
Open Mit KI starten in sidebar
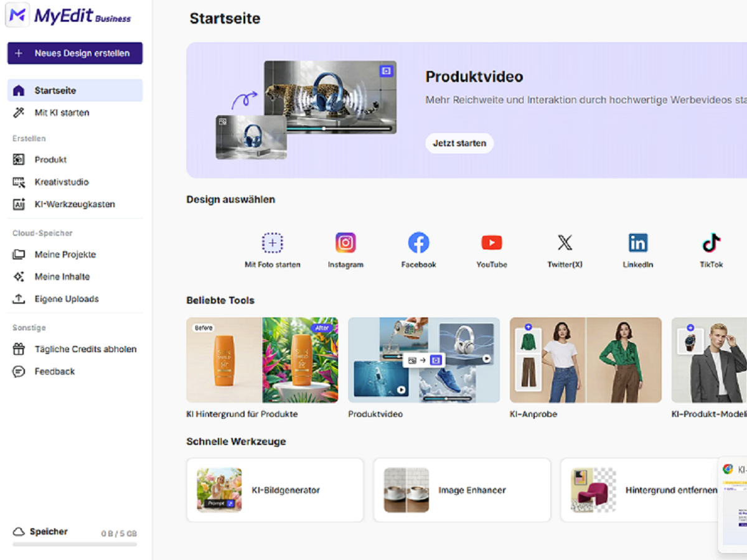click(62, 113)
